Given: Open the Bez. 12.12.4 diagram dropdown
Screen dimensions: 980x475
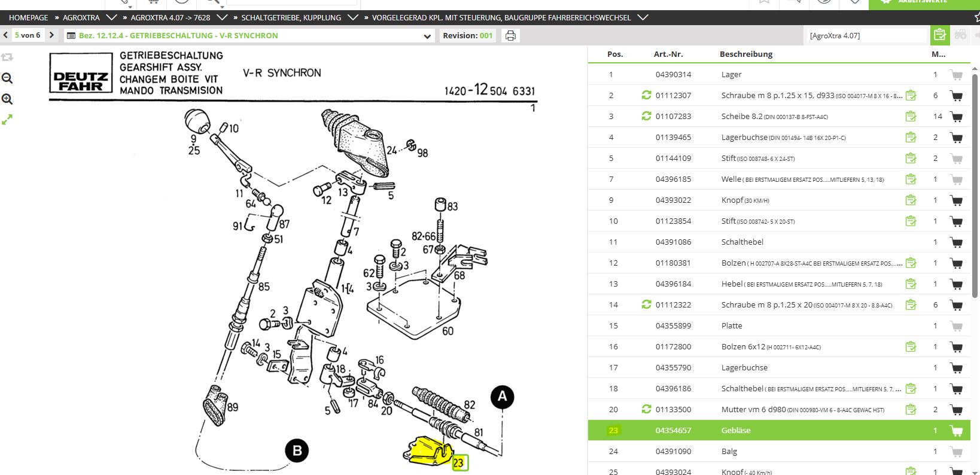Looking at the screenshot, I should click(x=427, y=36).
